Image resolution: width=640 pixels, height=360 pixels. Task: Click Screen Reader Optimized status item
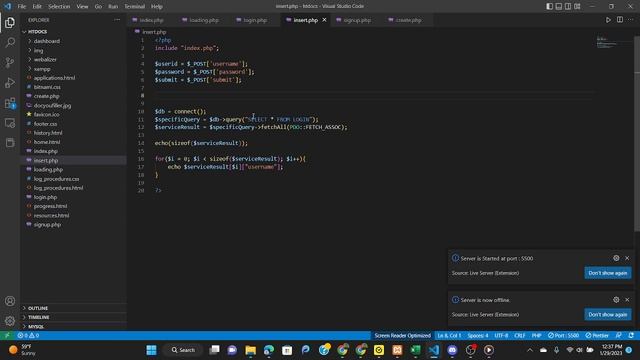point(402,336)
